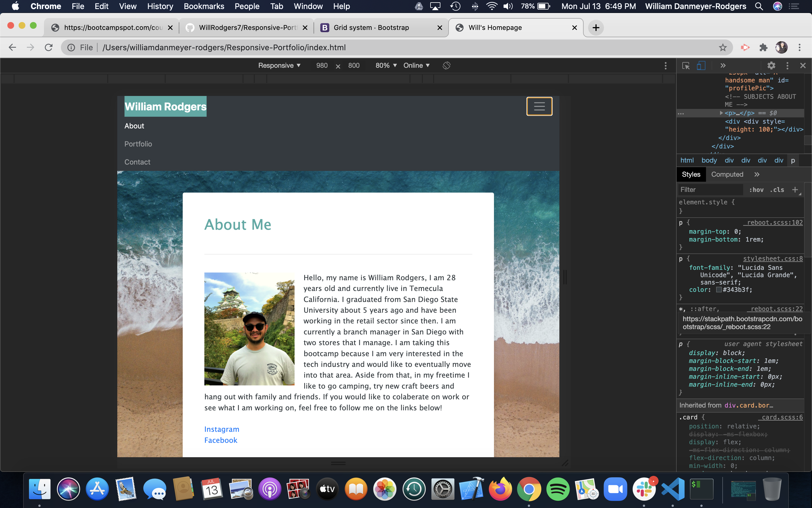Select the inspect element picker icon
The height and width of the screenshot is (508, 812).
point(686,65)
